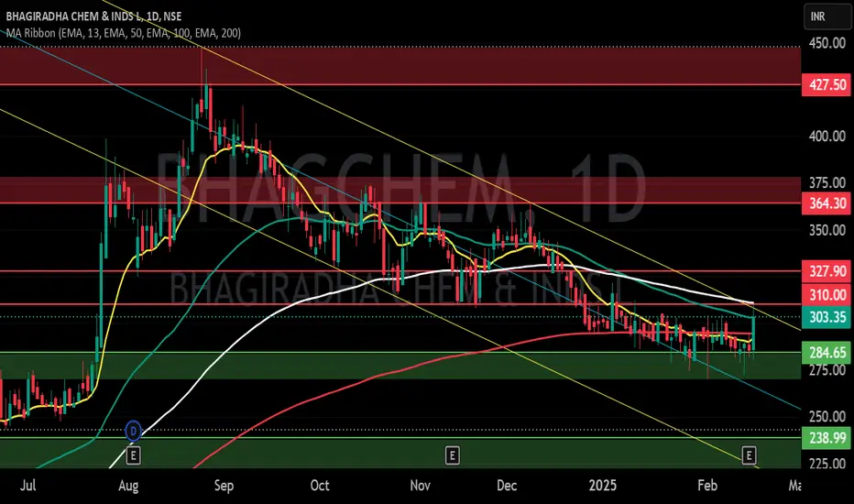854x504 pixels.
Task: Click the Aug label on time axis
Action: tap(128, 485)
